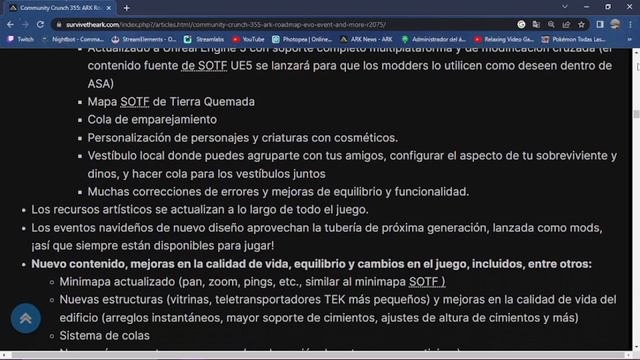640x360 pixels.
Task: Click "Muchas correcciones de errores" line
Action: click(278, 191)
